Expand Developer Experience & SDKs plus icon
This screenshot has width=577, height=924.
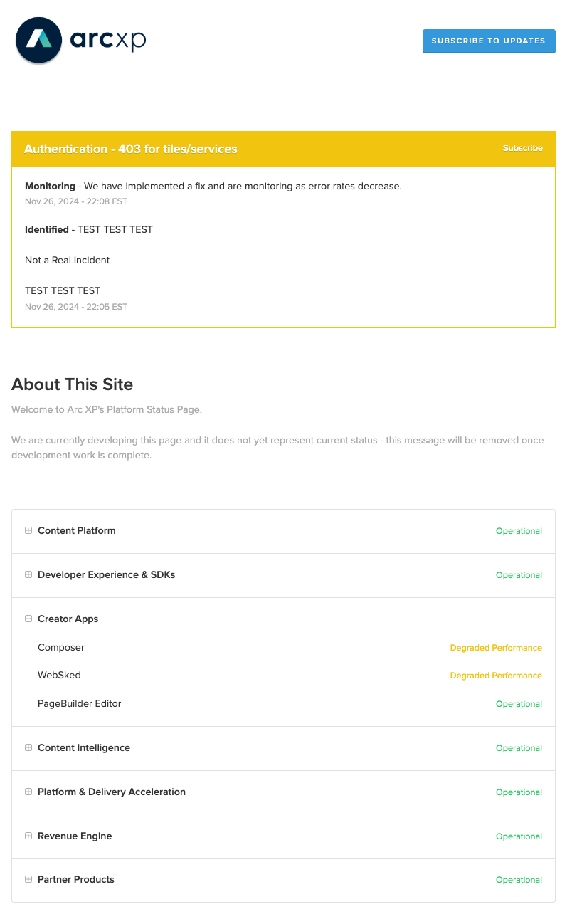coord(28,574)
